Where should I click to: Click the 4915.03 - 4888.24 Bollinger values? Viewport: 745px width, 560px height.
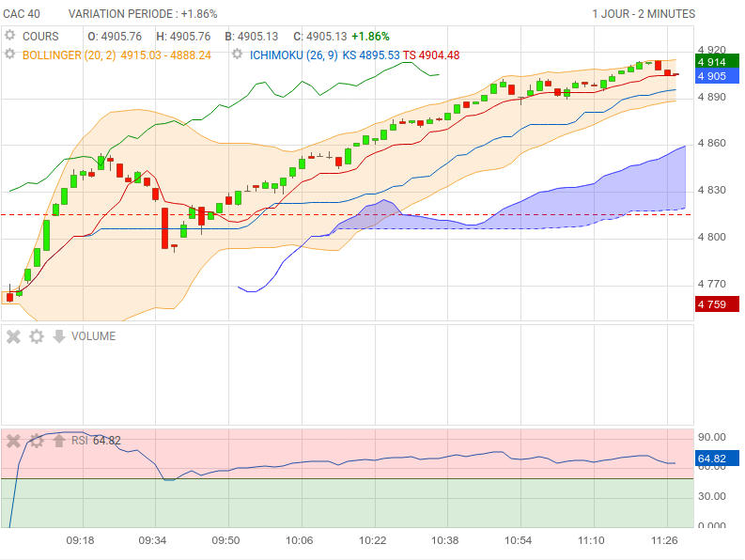click(x=166, y=55)
